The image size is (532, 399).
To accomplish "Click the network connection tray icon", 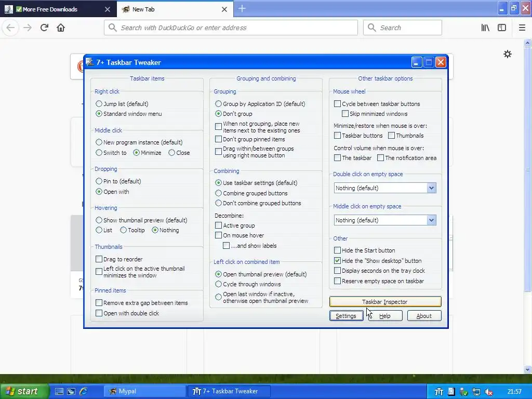I will [476, 392].
